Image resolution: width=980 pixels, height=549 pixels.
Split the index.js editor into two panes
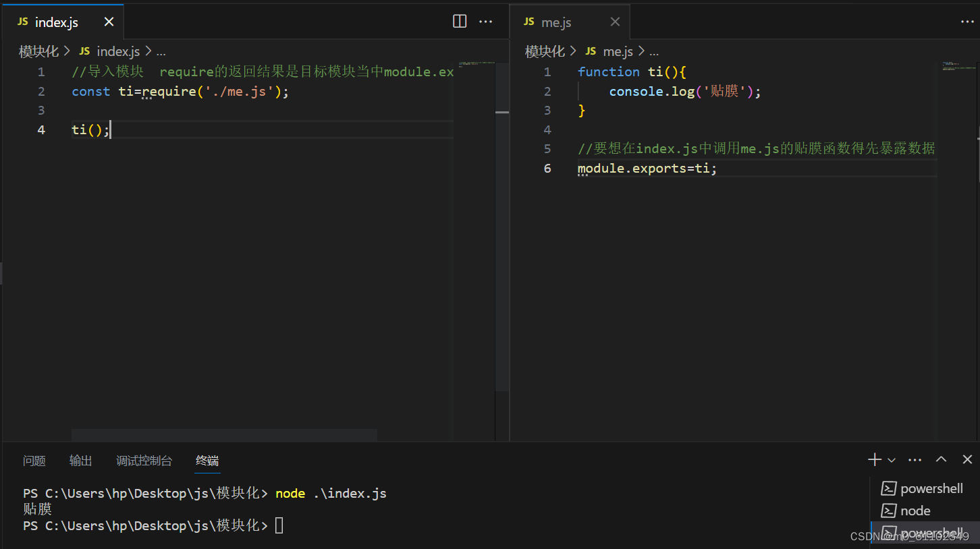click(459, 21)
